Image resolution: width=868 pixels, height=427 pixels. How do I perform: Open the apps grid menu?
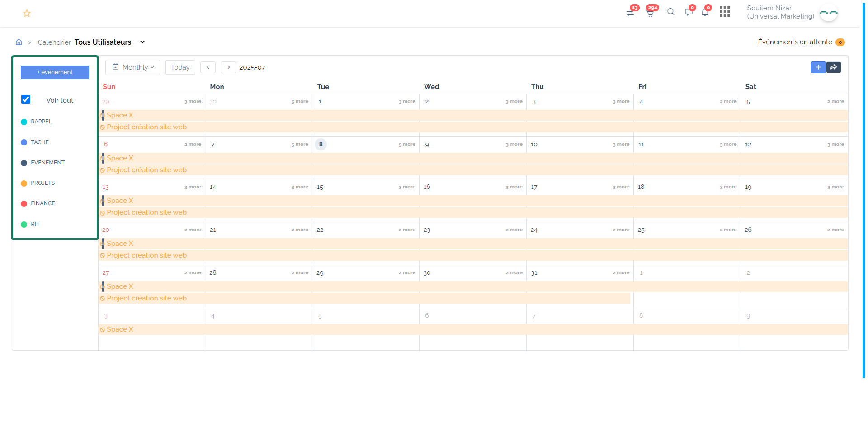[725, 12]
